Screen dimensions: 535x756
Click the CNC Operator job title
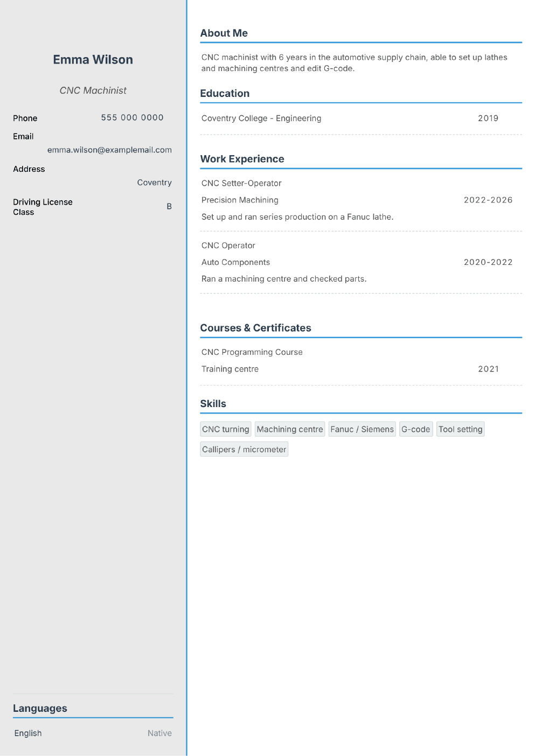pos(228,246)
